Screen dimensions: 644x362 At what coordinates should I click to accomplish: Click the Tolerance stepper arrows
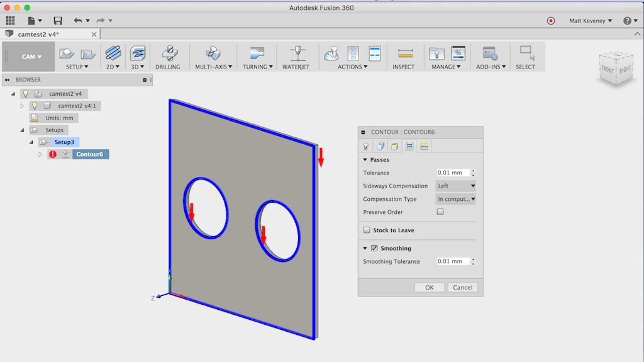click(473, 173)
